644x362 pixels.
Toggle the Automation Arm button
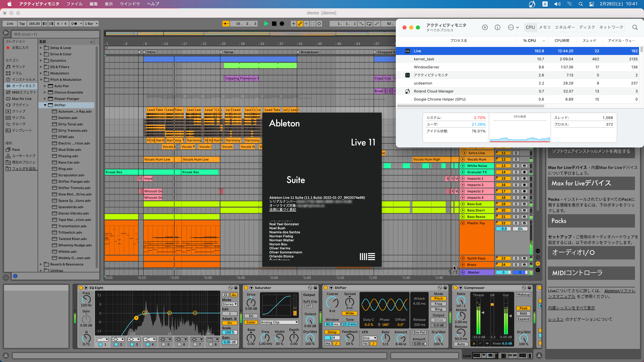click(300, 24)
